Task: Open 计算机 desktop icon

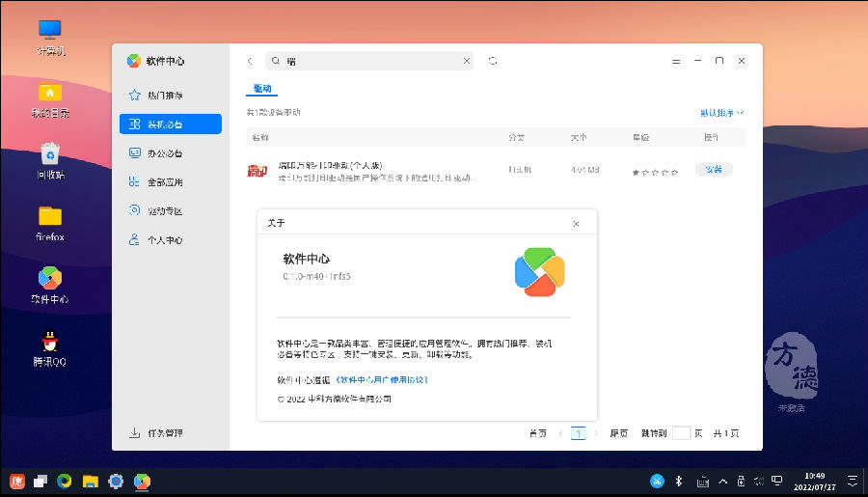Action: point(50,38)
